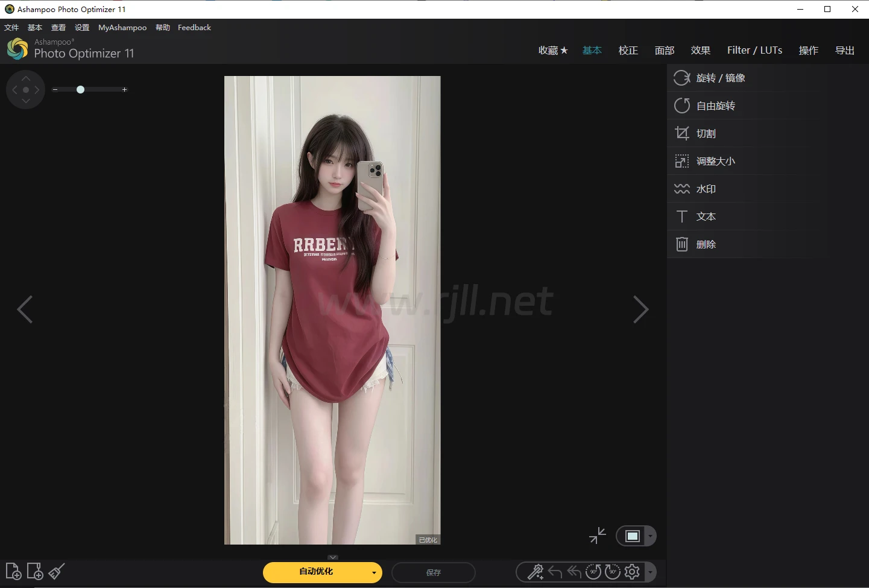The image size is (869, 588).
Task: Open the gear settings icon in bottom toolbar
Action: click(632, 572)
